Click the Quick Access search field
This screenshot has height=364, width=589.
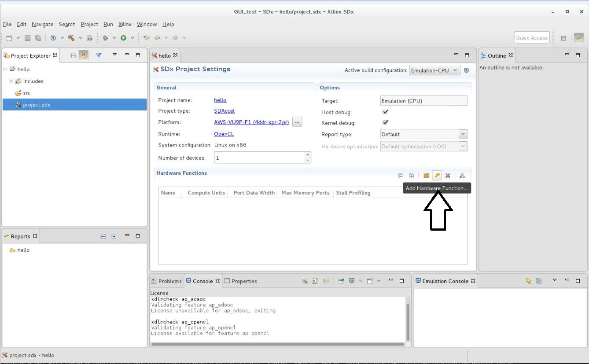[x=532, y=38]
